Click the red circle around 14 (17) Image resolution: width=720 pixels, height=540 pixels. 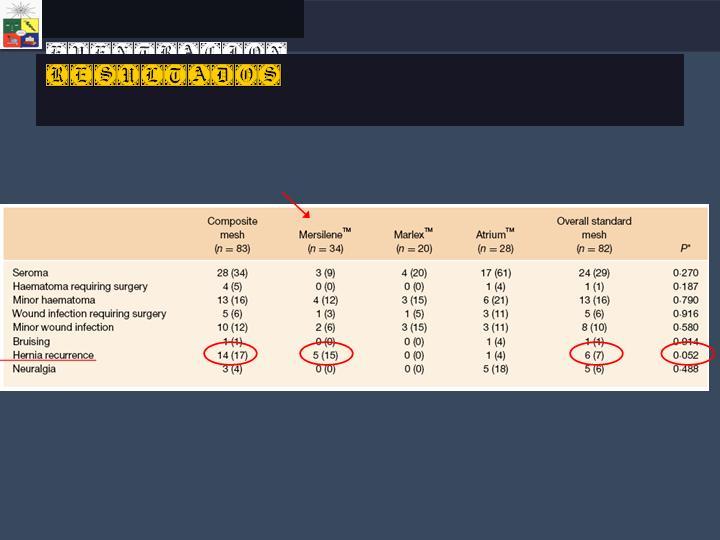tap(231, 354)
